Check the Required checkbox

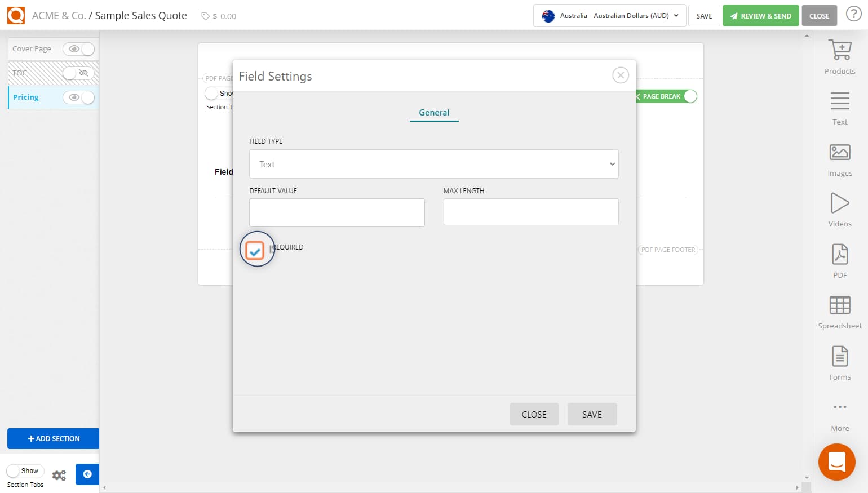pyautogui.click(x=256, y=248)
